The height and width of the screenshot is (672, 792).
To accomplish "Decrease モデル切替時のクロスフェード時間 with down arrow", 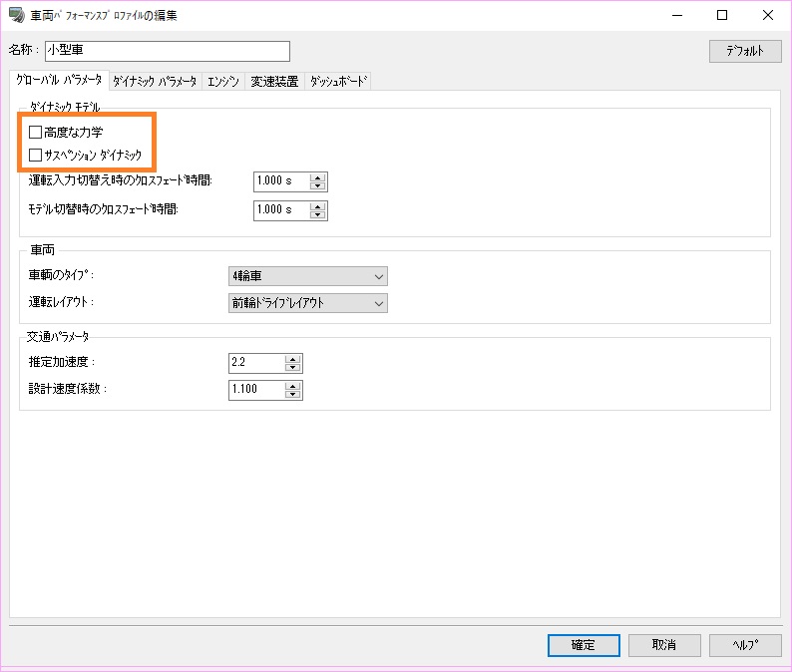I will click(318, 214).
